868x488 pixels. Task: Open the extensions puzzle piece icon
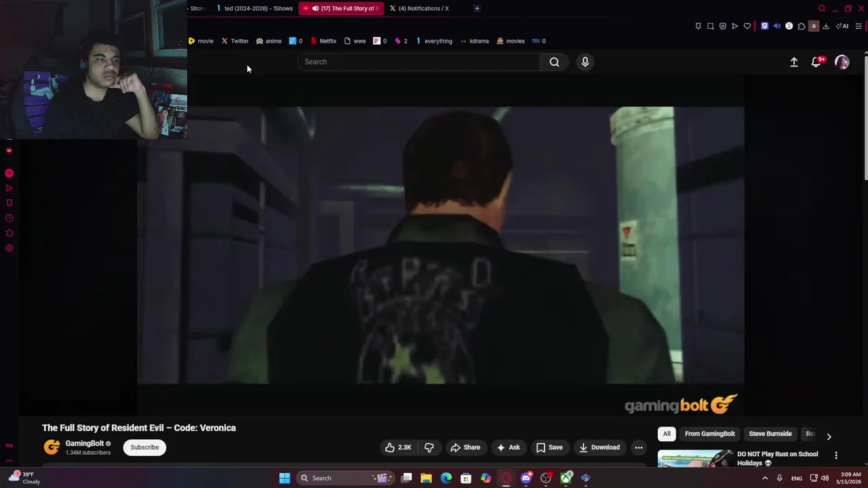[x=801, y=26]
